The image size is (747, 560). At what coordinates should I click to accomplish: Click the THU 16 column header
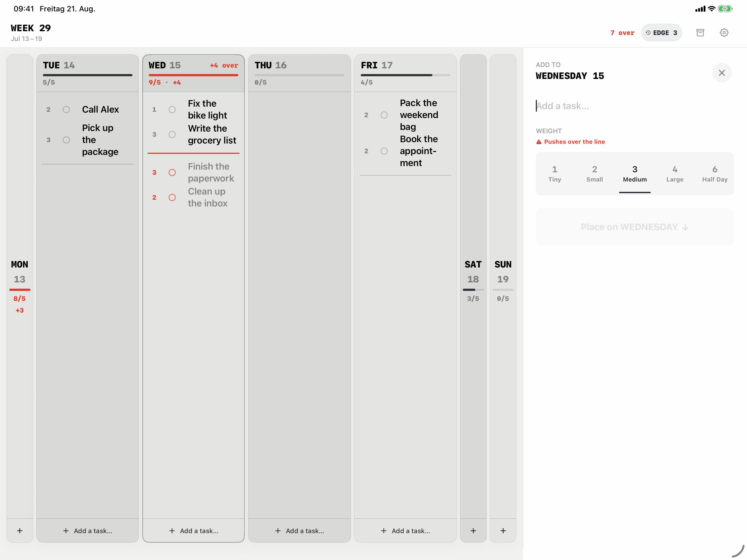(x=299, y=73)
